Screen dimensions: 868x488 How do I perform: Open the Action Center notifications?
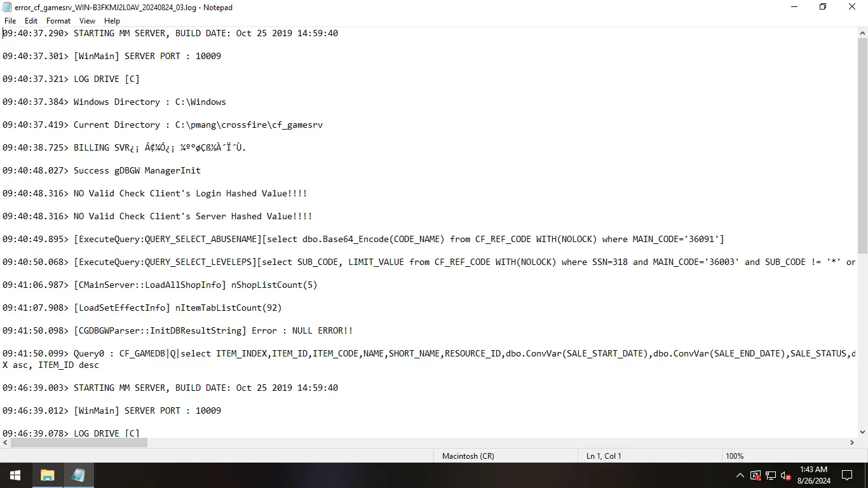[x=847, y=475]
